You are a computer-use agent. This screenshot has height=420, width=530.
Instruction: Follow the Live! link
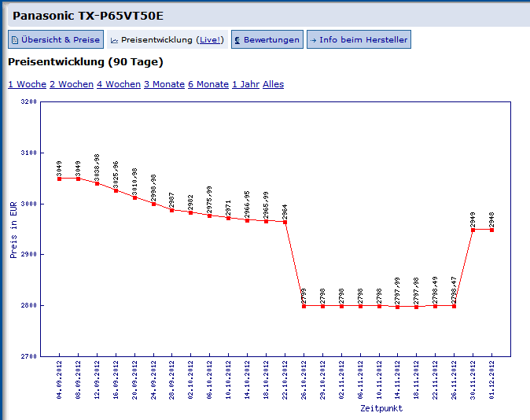[x=210, y=40]
